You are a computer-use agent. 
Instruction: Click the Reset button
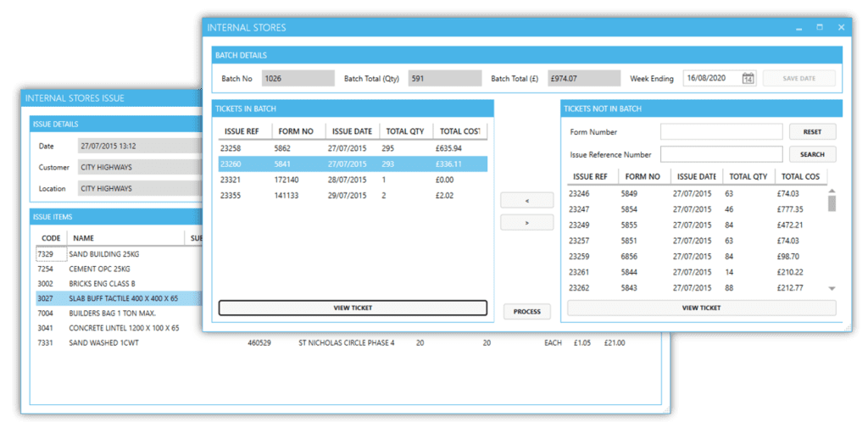(x=812, y=132)
